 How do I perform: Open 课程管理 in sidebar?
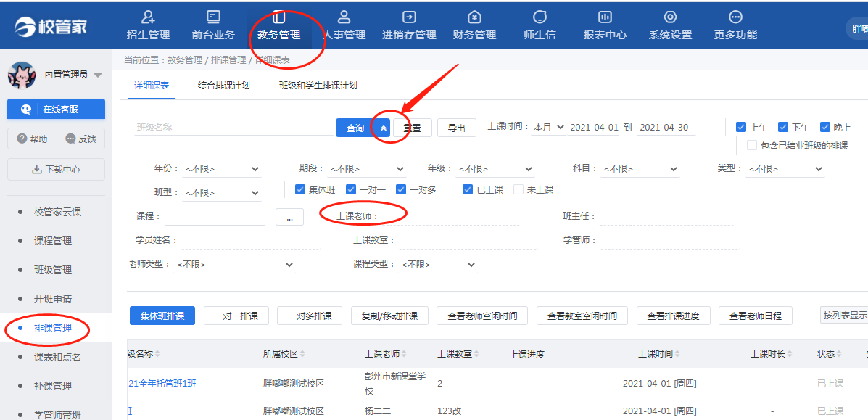pyautogui.click(x=53, y=241)
